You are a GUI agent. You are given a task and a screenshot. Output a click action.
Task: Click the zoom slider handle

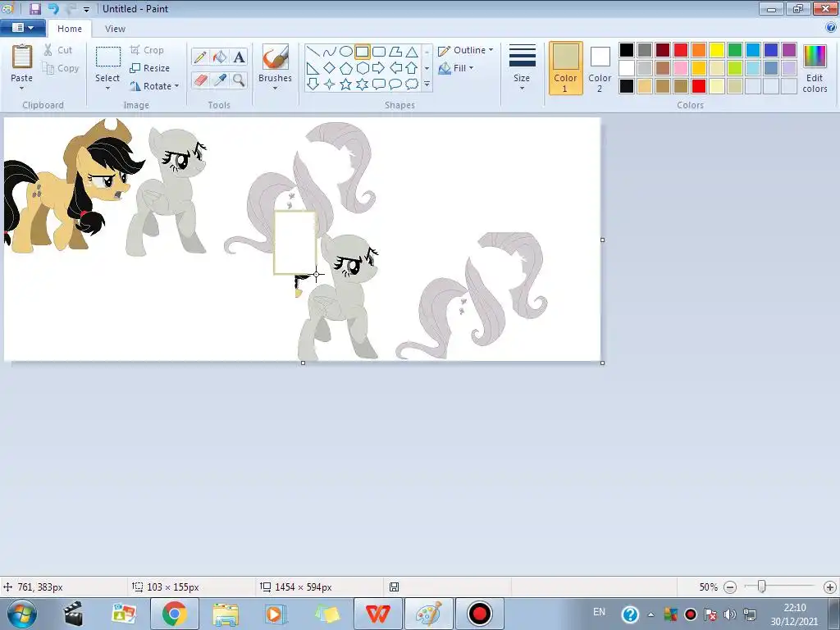tap(761, 587)
